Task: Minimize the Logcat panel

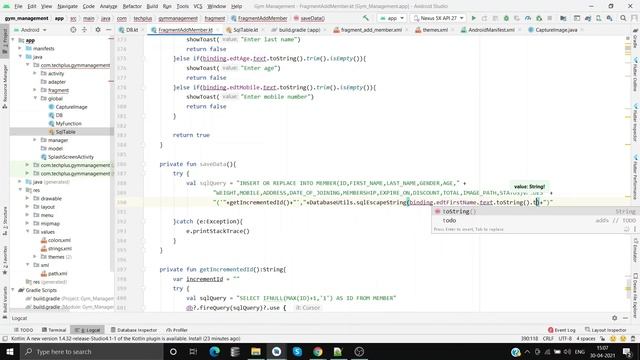Action: [625, 318]
